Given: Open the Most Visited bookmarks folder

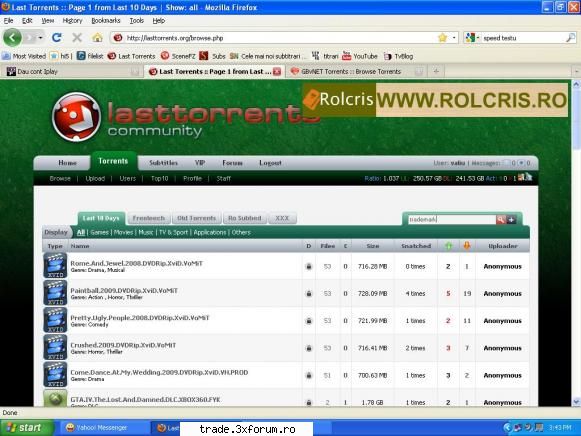Looking at the screenshot, I should [x=24, y=56].
